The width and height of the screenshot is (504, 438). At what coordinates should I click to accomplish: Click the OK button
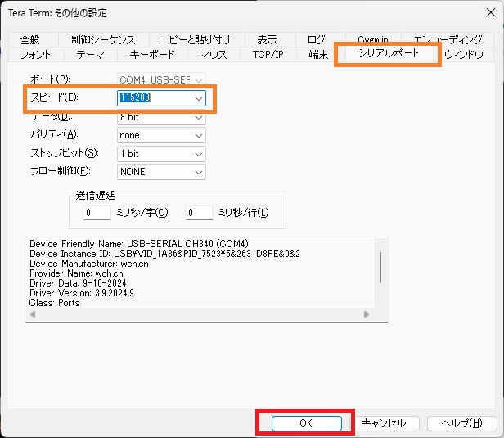[305, 423]
